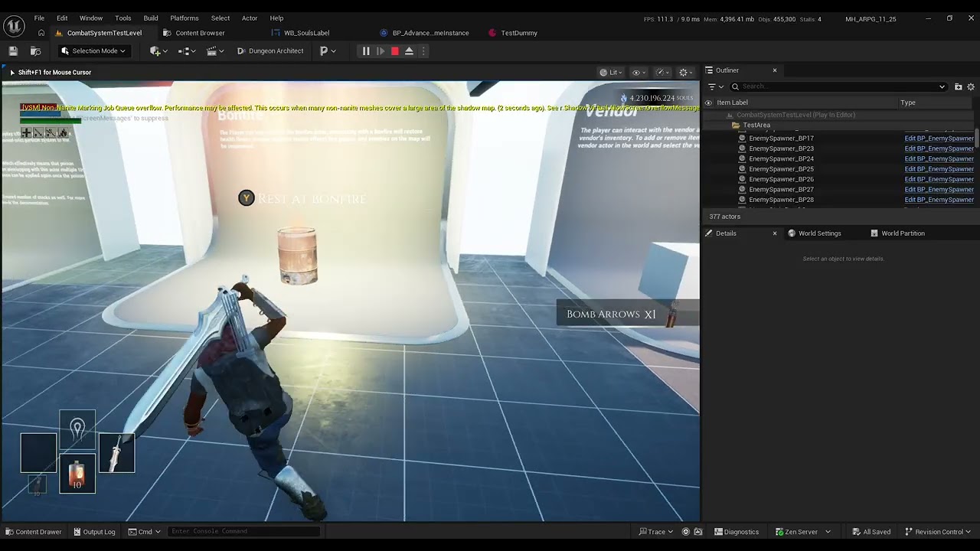Sort by the Item Label column
The height and width of the screenshot is (551, 980).
733,103
